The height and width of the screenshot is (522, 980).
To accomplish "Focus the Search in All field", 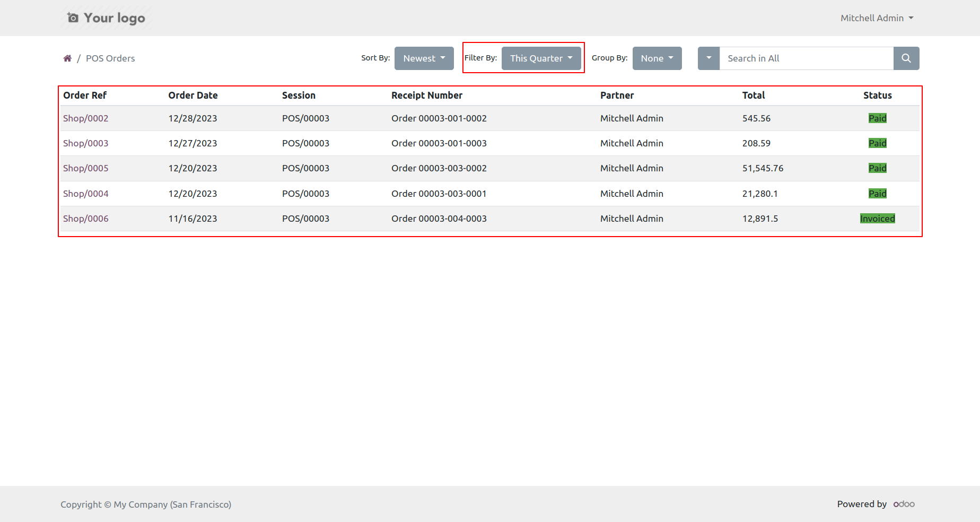I will (806, 58).
